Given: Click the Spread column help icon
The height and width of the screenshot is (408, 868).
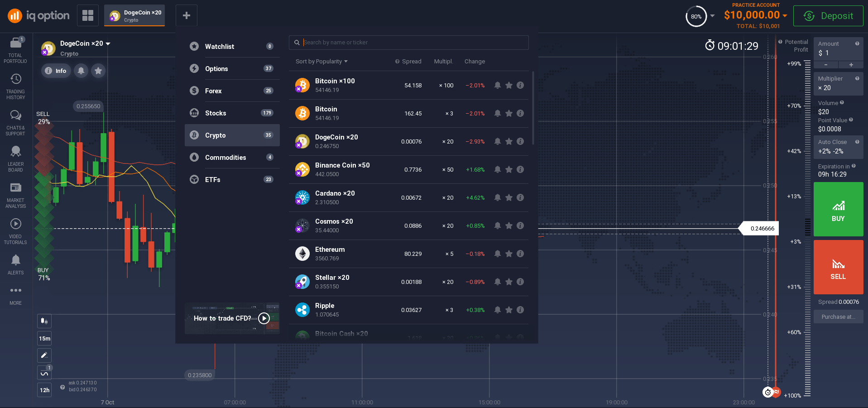Looking at the screenshot, I should pos(397,62).
